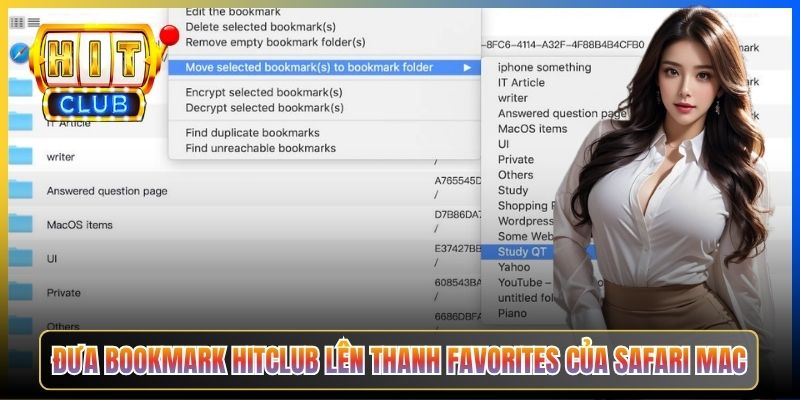Click the UUID text ending 4F88B4B4CFB0

pos(563,44)
